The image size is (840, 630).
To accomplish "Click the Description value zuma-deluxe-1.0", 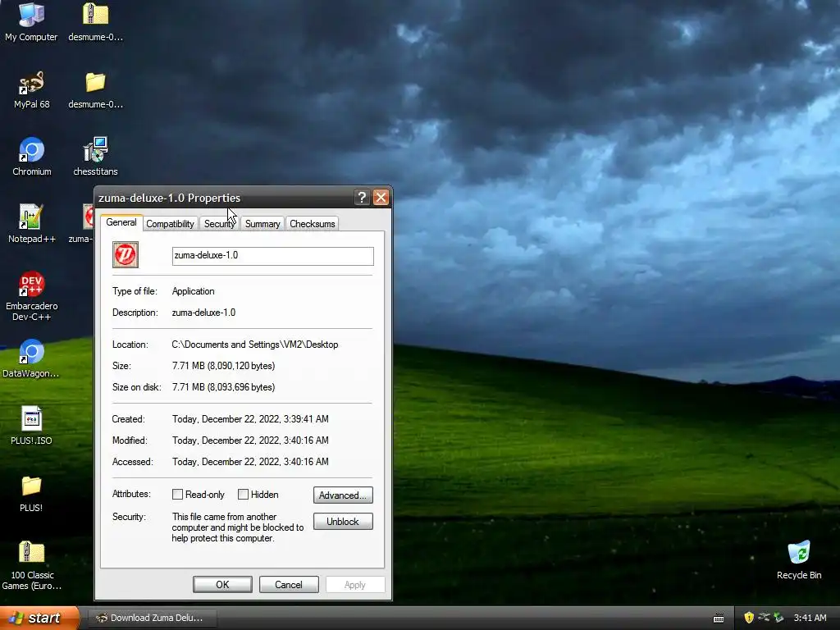I will [x=203, y=313].
